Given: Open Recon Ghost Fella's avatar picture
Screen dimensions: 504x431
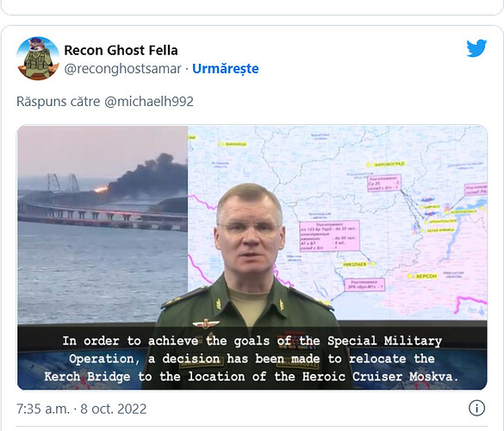Looking at the screenshot, I should pyautogui.click(x=38, y=58).
